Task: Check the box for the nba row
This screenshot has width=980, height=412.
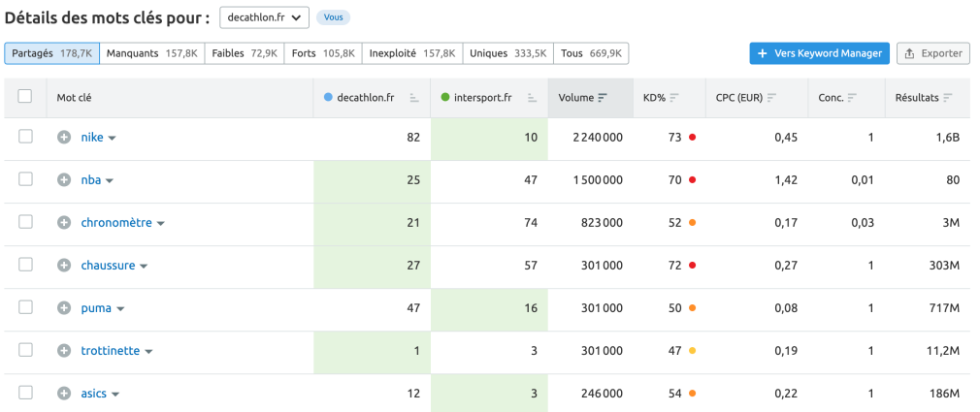Action: (x=25, y=179)
